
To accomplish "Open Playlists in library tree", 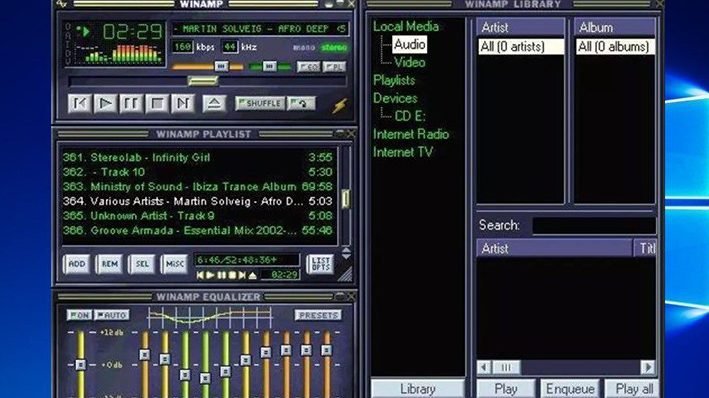I will [394, 80].
